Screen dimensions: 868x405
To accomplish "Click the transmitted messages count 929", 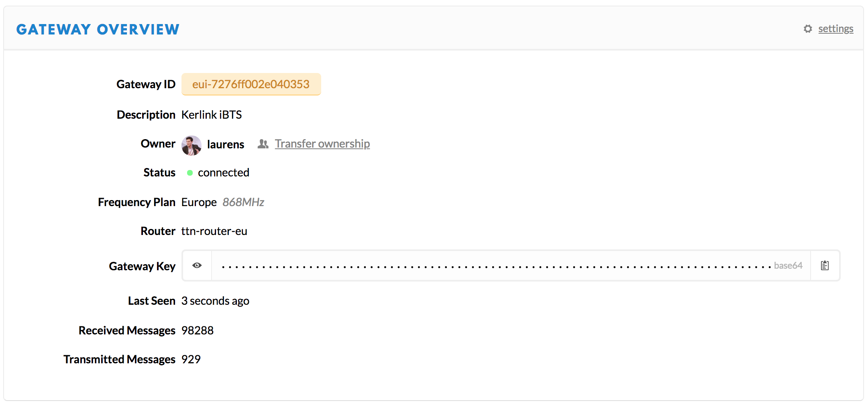I will 191,359.
